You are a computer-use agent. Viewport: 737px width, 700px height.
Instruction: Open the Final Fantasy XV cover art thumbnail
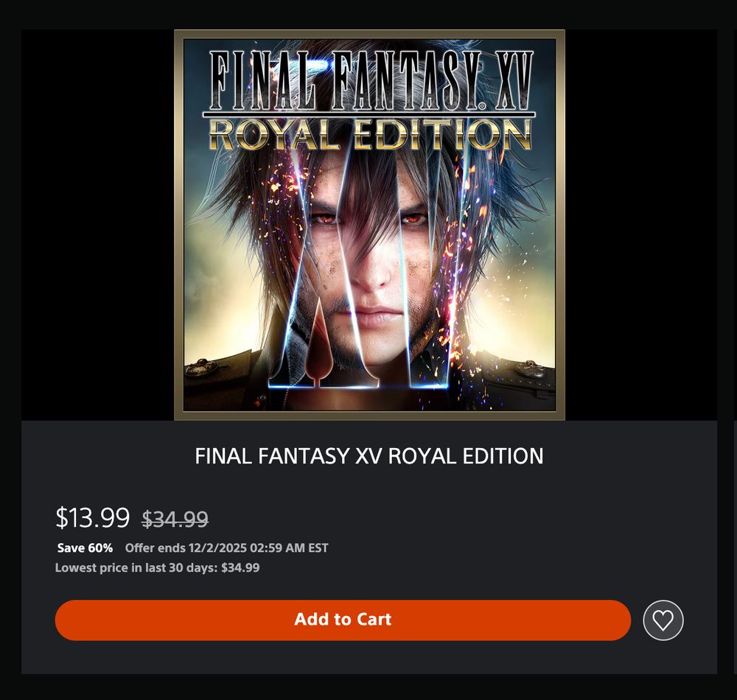[x=369, y=225]
